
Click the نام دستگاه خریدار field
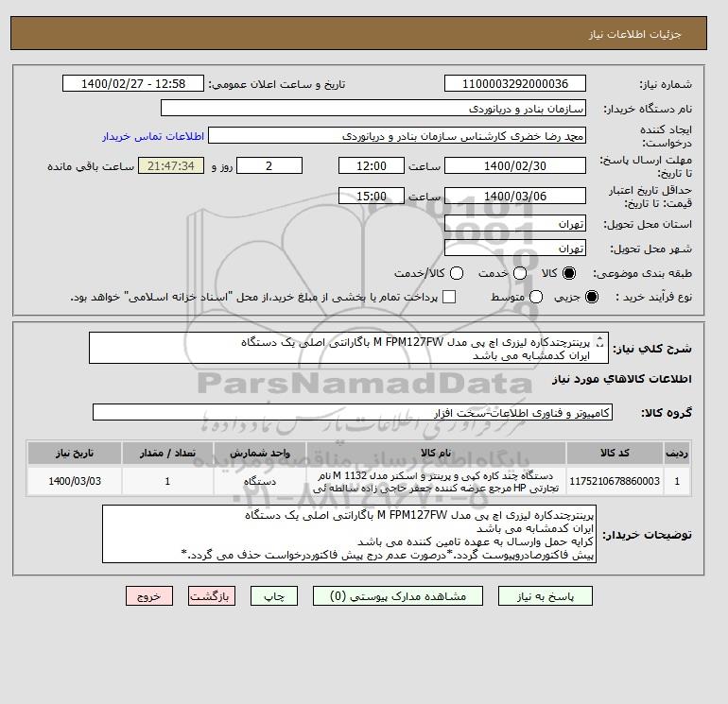[x=373, y=108]
